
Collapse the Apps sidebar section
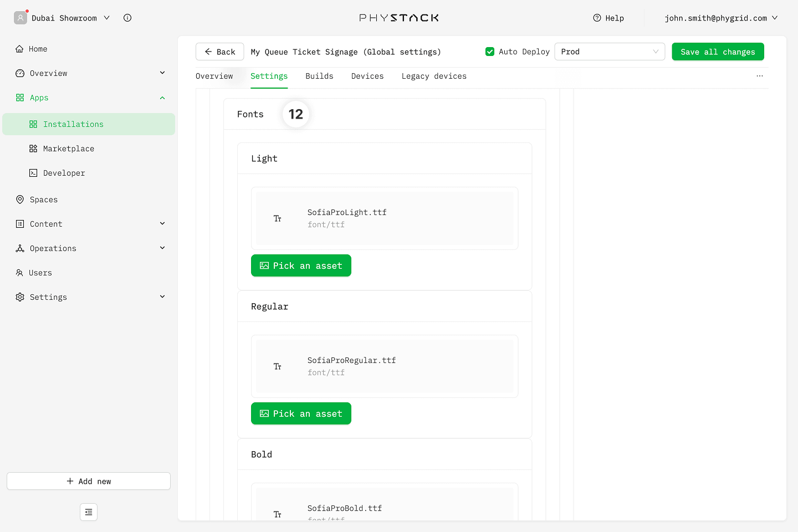pyautogui.click(x=162, y=98)
